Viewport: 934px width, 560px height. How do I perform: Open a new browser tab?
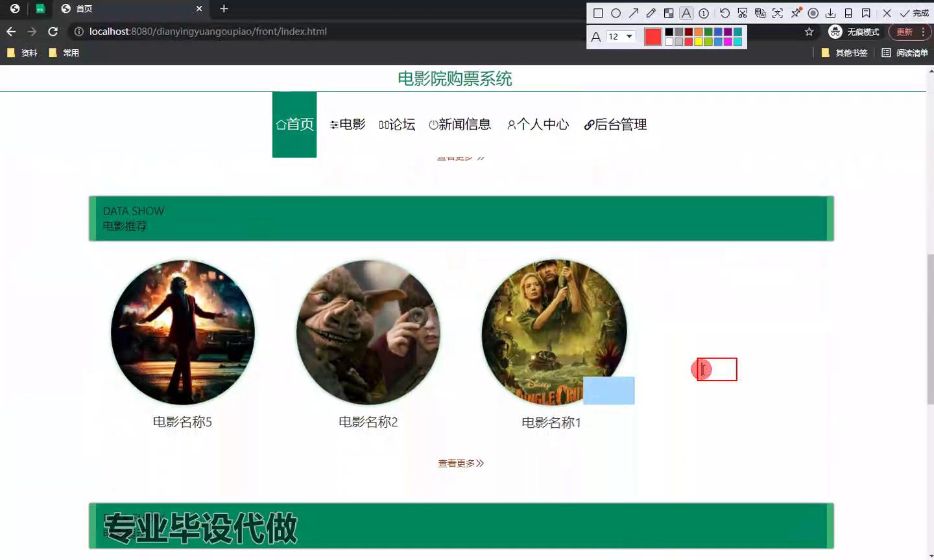click(x=224, y=8)
